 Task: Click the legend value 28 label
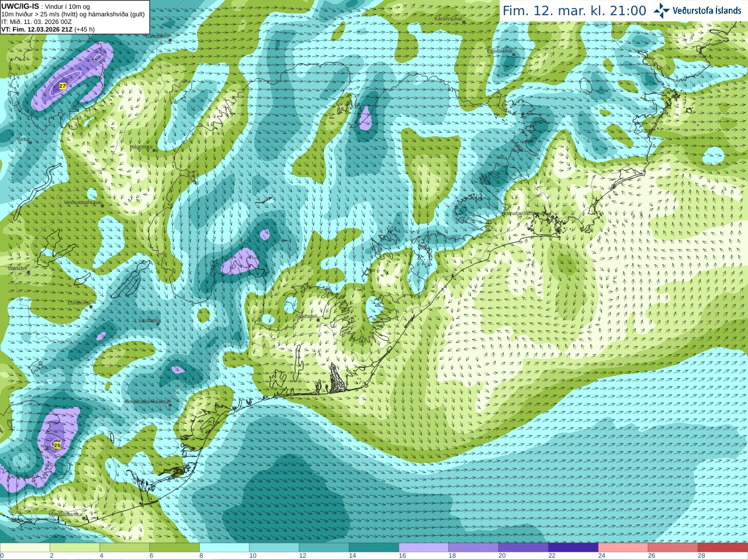pyautogui.click(x=701, y=556)
